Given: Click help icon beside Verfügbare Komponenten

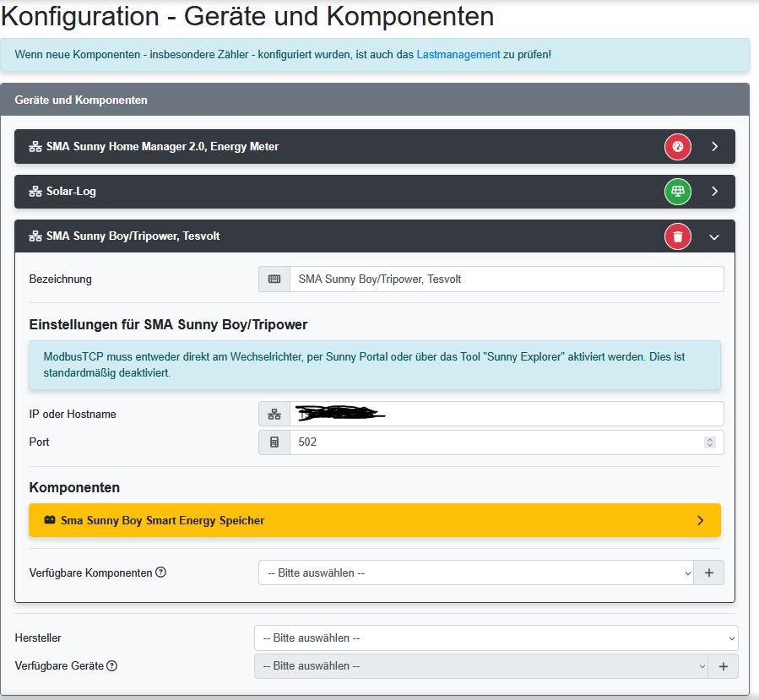Looking at the screenshot, I should tap(160, 572).
